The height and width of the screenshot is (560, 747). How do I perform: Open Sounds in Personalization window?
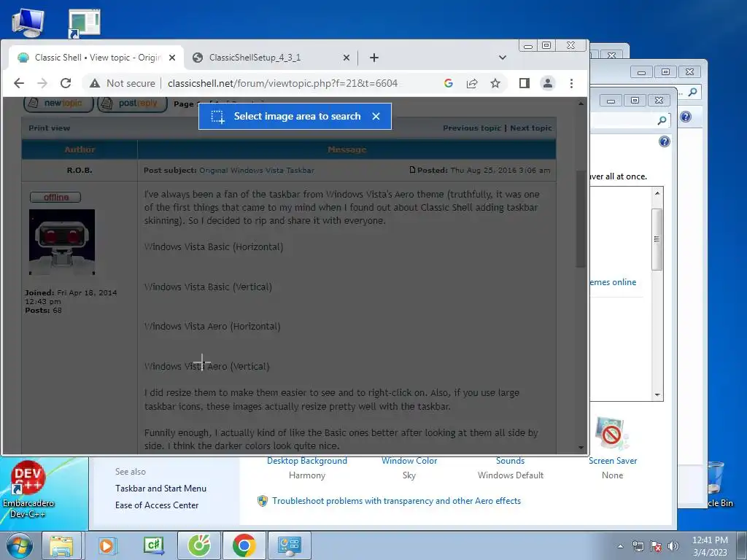(510, 461)
